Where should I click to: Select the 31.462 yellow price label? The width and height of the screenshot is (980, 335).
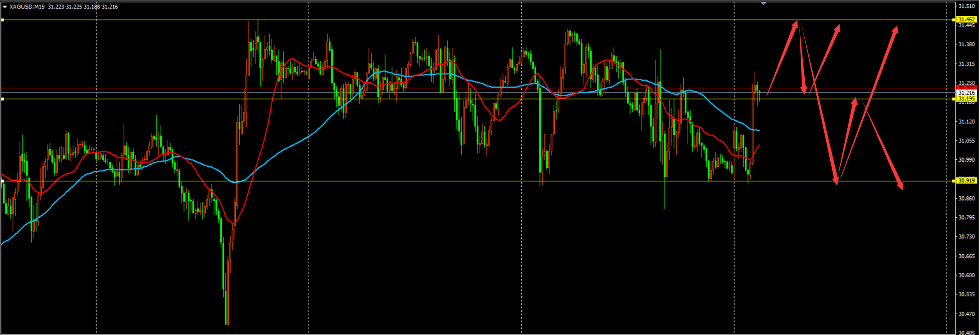pyautogui.click(x=967, y=20)
